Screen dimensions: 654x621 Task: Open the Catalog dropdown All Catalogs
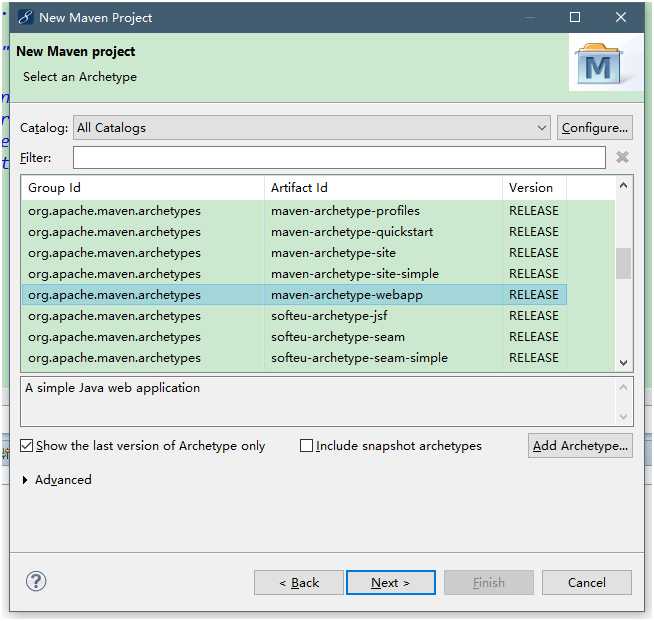[312, 128]
